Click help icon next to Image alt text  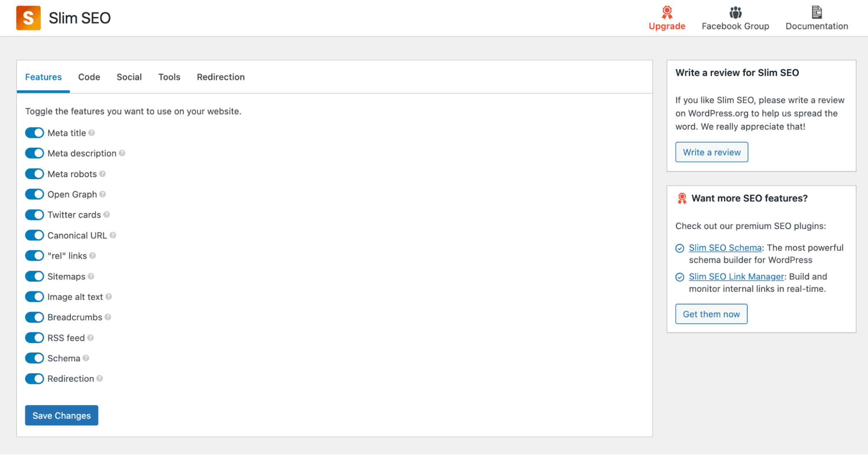(x=109, y=297)
